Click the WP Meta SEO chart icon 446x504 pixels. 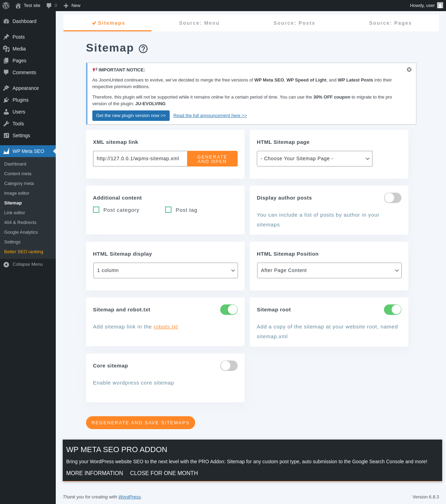pos(6,151)
